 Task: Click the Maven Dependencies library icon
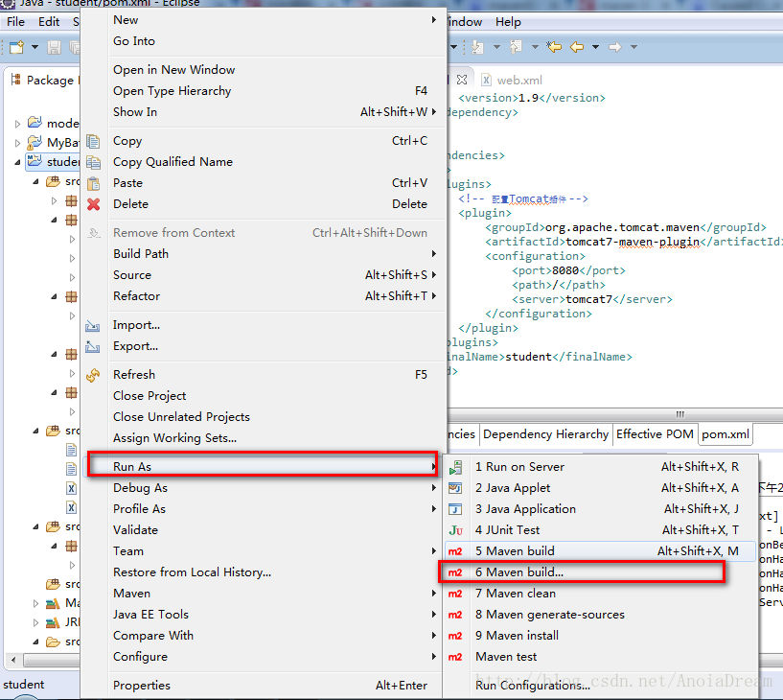(x=53, y=603)
